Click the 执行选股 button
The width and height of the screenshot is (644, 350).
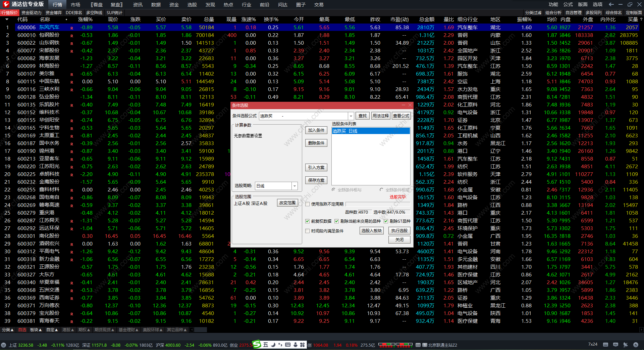pos(399,231)
